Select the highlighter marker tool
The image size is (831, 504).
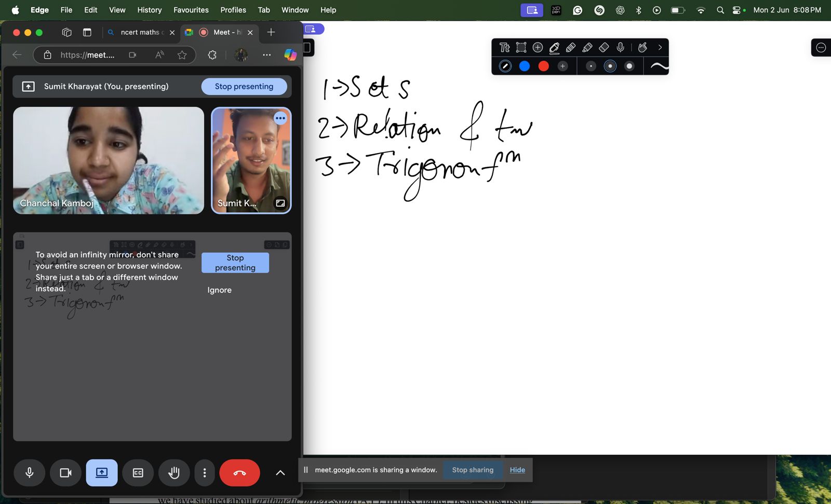point(587,48)
